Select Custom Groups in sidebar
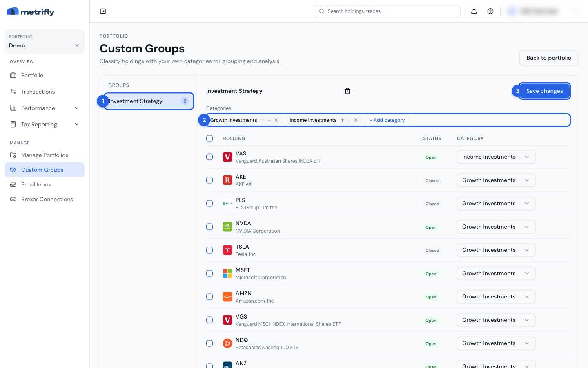 [x=45, y=170]
